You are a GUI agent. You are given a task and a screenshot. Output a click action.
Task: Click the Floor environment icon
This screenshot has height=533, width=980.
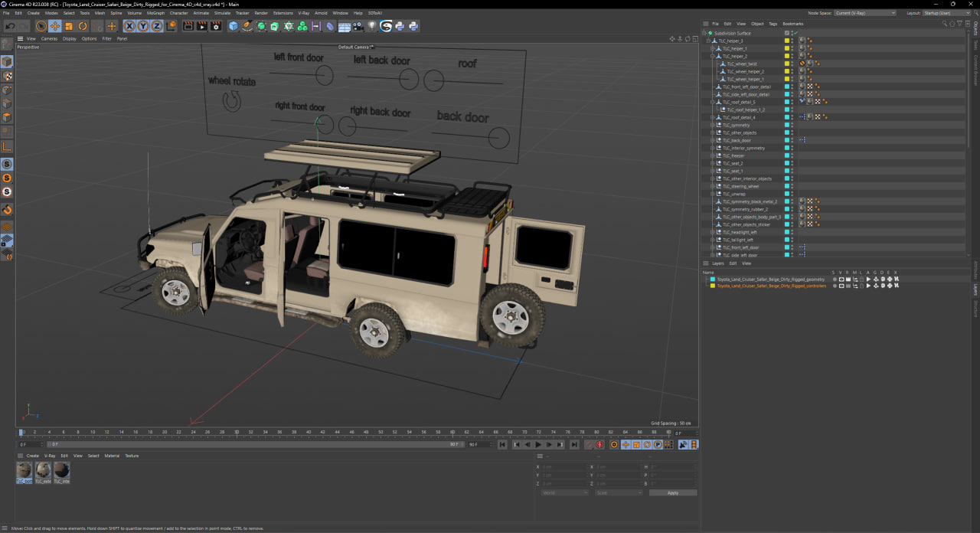345,26
